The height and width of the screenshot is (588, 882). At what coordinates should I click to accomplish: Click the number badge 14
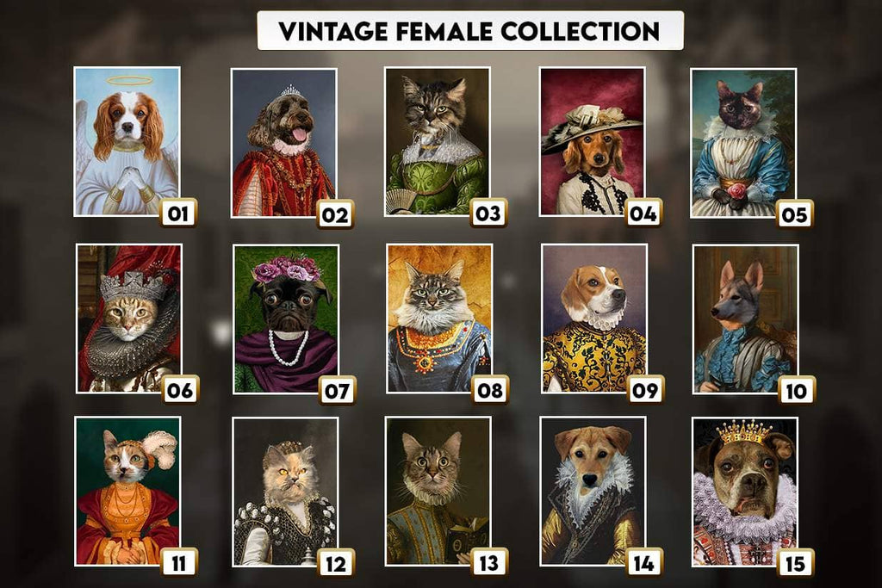pos(644,562)
